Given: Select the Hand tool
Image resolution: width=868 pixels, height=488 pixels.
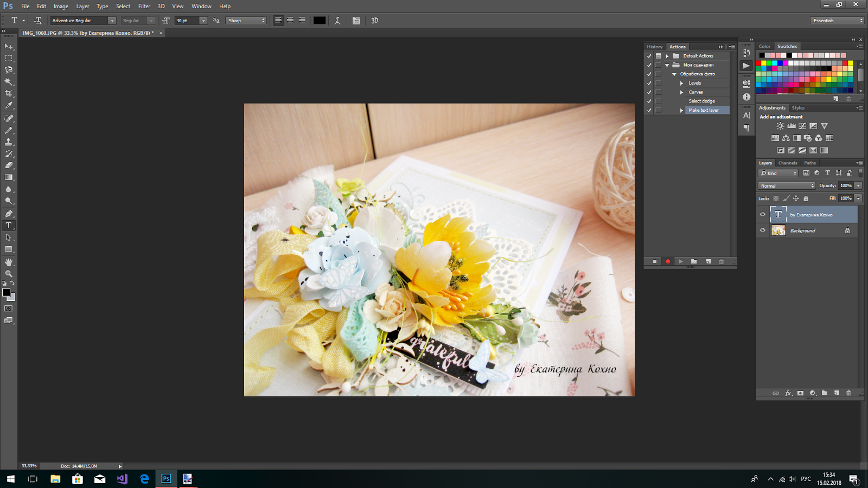Looking at the screenshot, I should coord(9,262).
